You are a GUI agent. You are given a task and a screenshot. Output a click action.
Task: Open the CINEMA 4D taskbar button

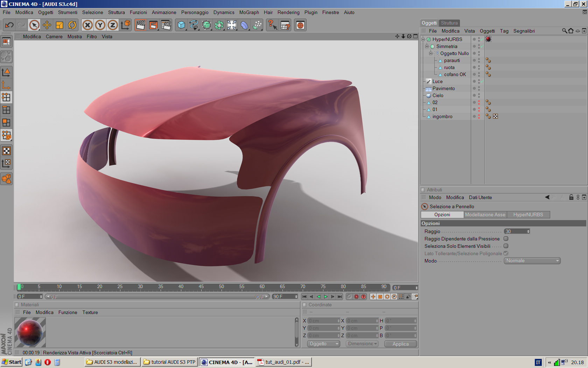point(227,362)
